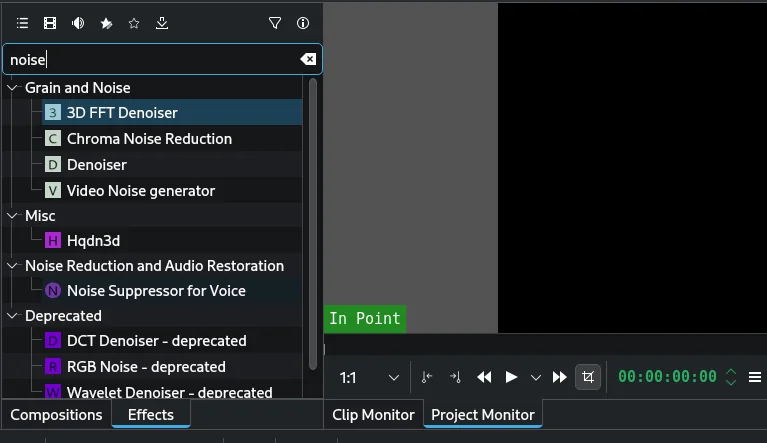Switch to the Project Monitor tab
Viewport: 767px width, 443px height.
tap(483, 415)
